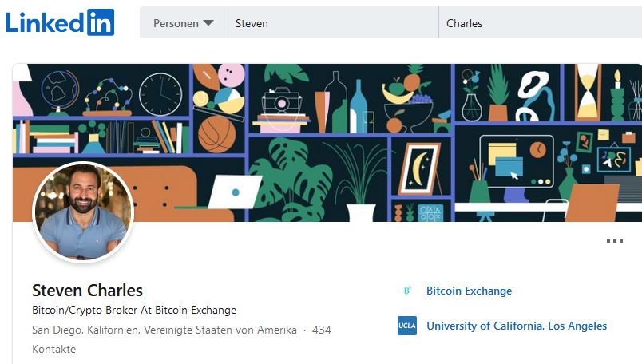
Task: Click the UCLA logo icon
Action: [x=407, y=326]
